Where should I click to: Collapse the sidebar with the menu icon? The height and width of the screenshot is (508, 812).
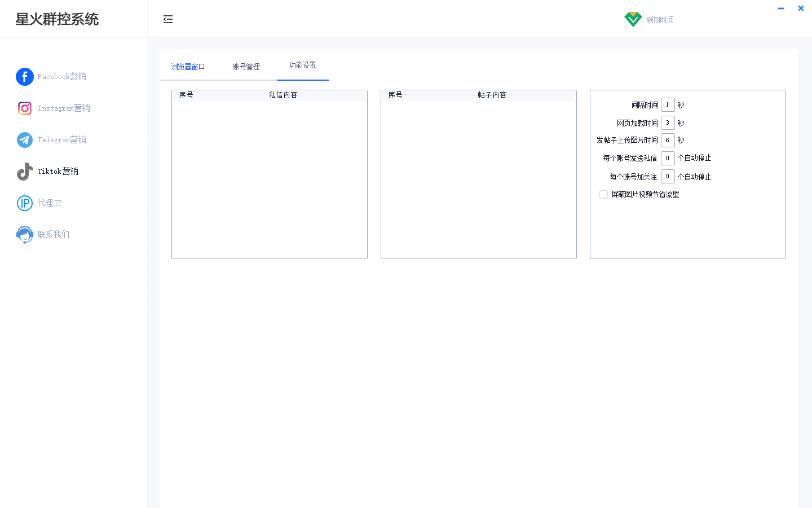[x=168, y=20]
